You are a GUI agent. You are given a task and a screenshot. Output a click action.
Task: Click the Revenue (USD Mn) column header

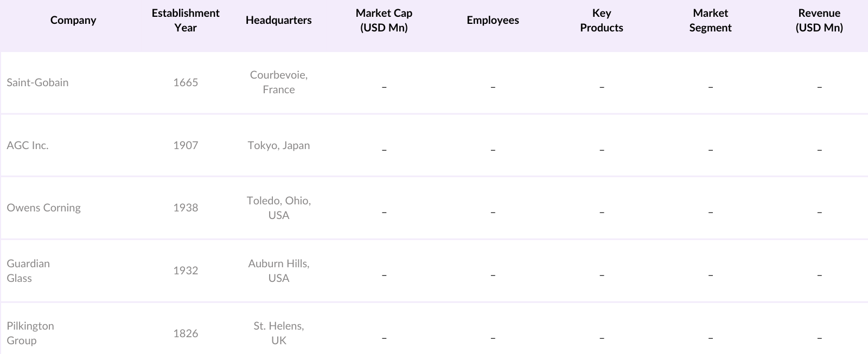[819, 20]
